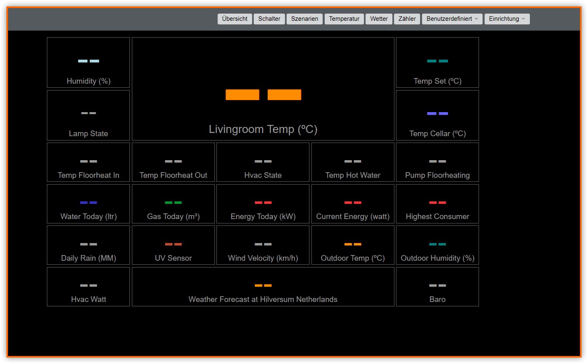Open the Einrichtung dropdown menu

pyautogui.click(x=507, y=18)
